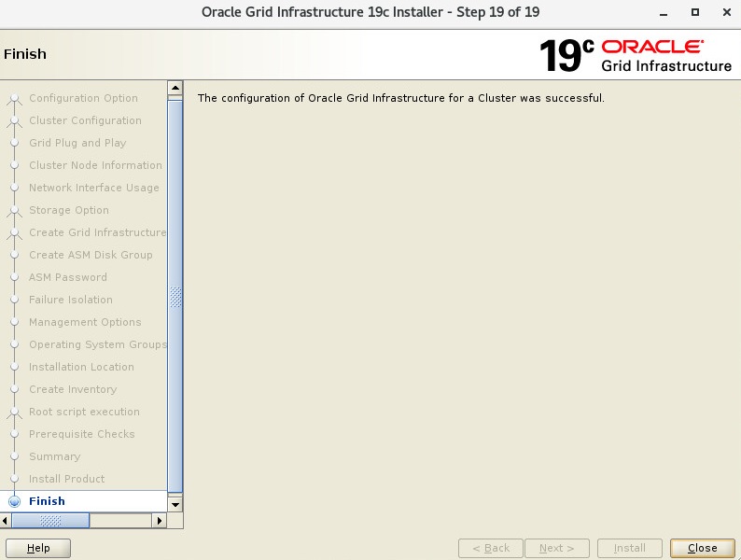The width and height of the screenshot is (741, 560).
Task: Select the Management Options step
Action: [x=85, y=322]
